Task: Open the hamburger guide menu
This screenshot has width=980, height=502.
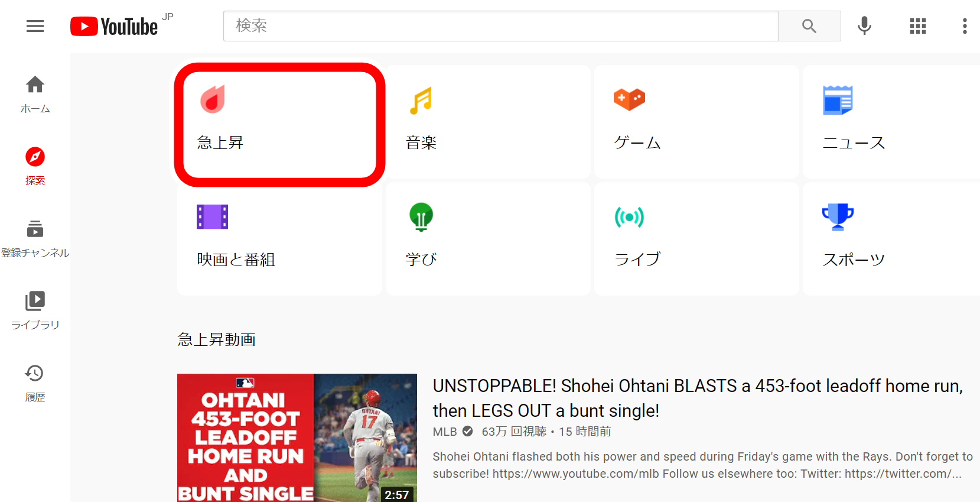Action: click(35, 26)
